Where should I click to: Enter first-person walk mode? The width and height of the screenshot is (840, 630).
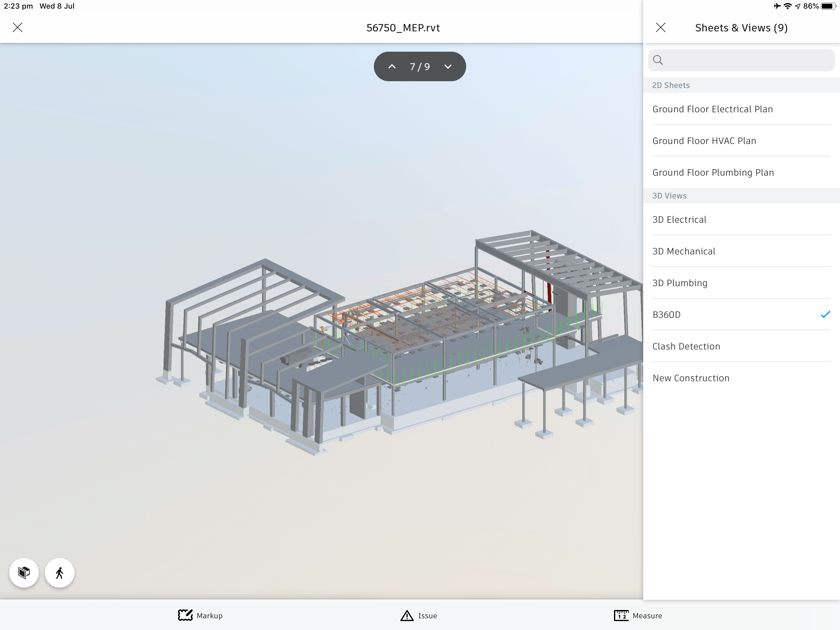(59, 572)
